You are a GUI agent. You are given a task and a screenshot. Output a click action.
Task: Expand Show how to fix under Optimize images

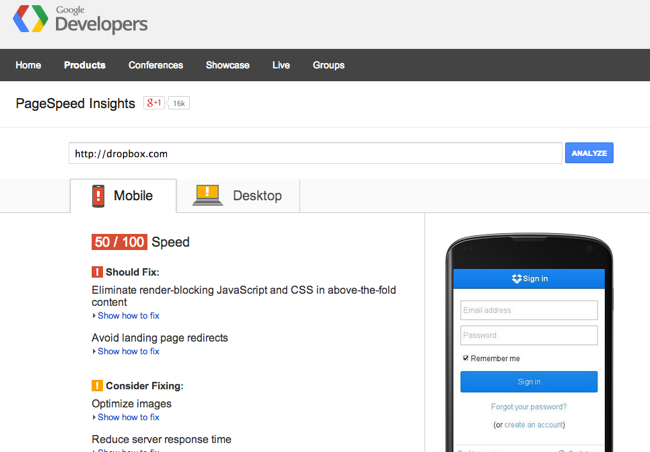coord(128,417)
